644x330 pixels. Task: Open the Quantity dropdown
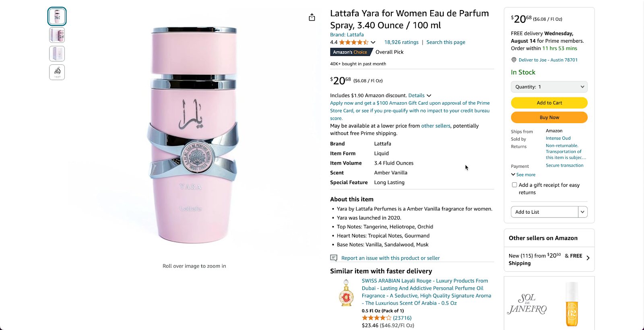pyautogui.click(x=549, y=87)
